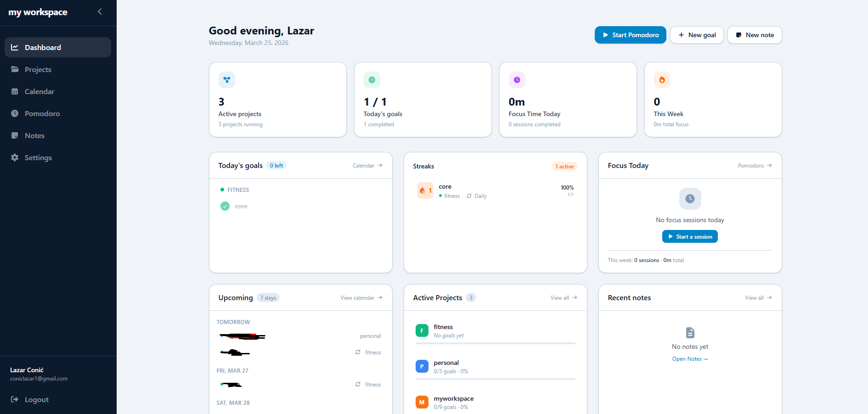Select the Pomodoro timer icon in sidebar
The height and width of the screenshot is (414, 868).
point(15,113)
